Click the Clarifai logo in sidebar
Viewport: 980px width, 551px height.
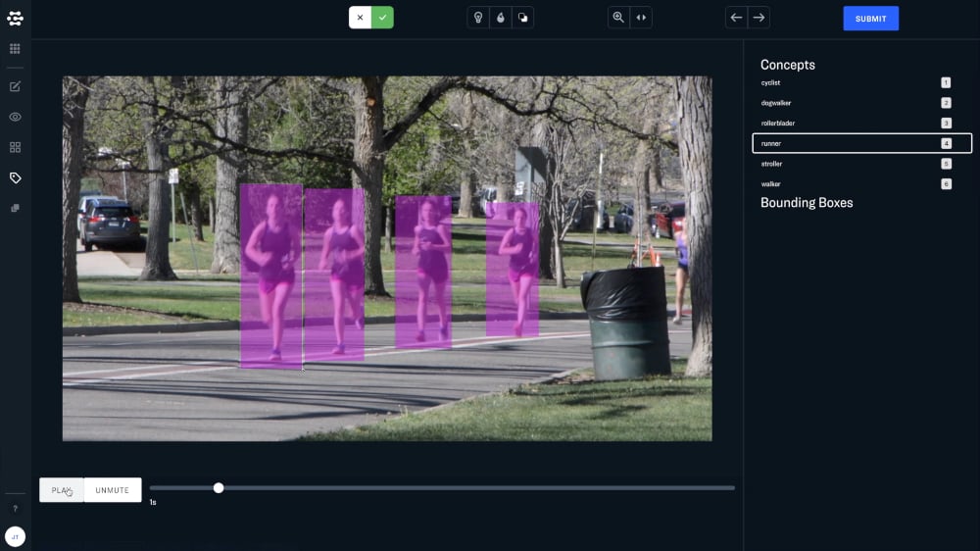point(15,18)
